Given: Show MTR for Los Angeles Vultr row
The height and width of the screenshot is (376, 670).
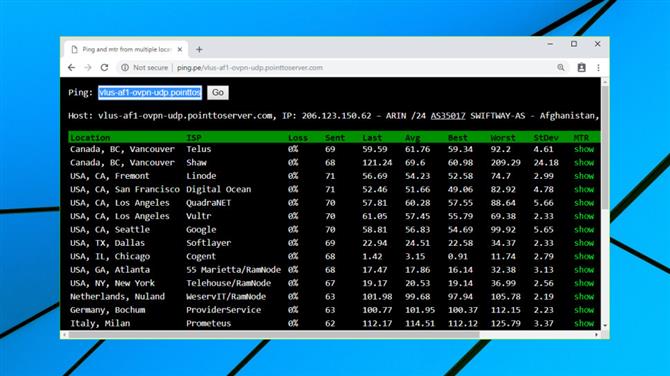Looking at the screenshot, I should [584, 216].
